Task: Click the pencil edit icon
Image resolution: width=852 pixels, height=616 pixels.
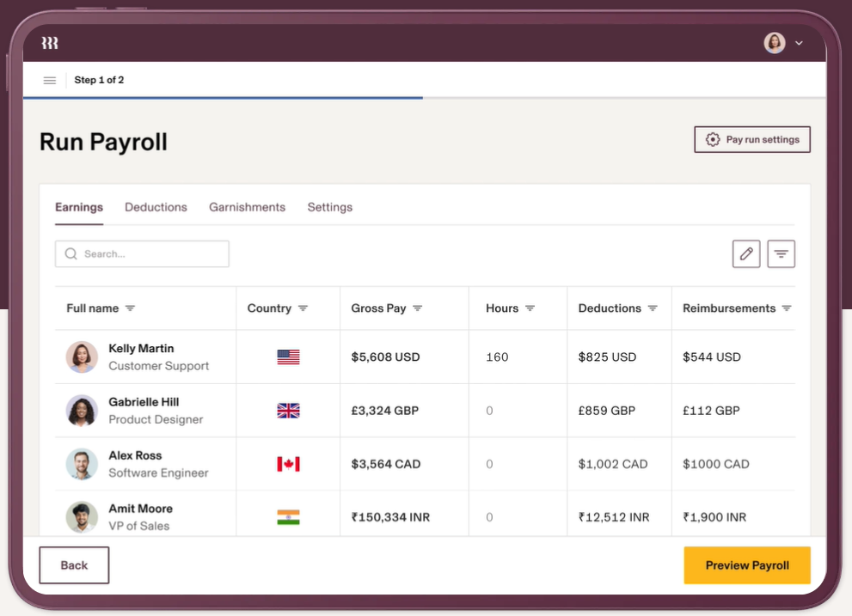Action: [746, 253]
